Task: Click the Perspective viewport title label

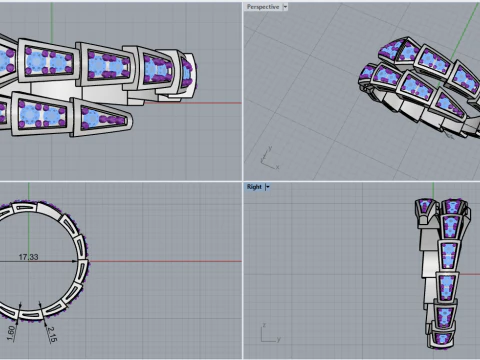Action: pos(263,7)
